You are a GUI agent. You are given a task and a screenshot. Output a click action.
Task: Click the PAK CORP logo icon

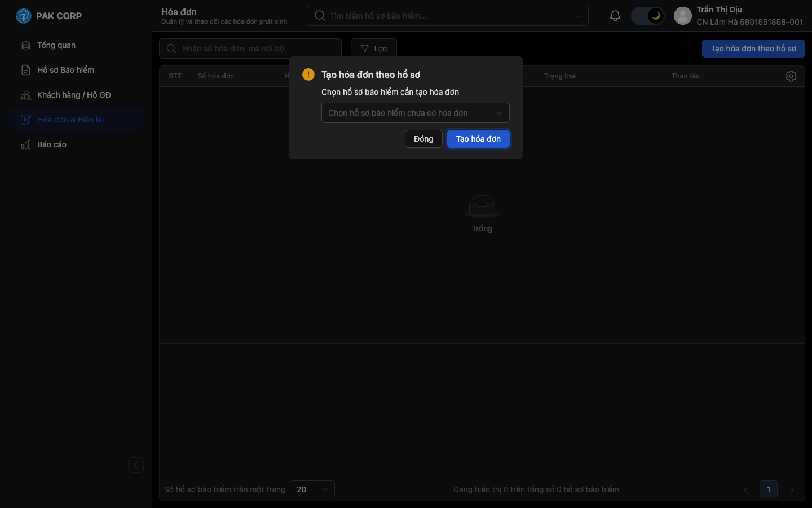(24, 16)
